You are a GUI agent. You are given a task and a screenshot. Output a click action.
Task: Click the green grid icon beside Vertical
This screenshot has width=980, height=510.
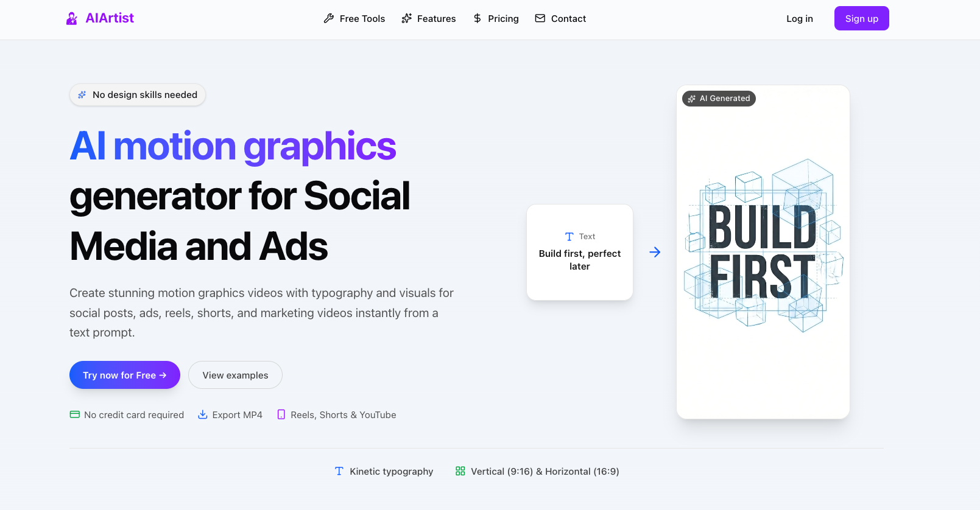[x=460, y=471]
